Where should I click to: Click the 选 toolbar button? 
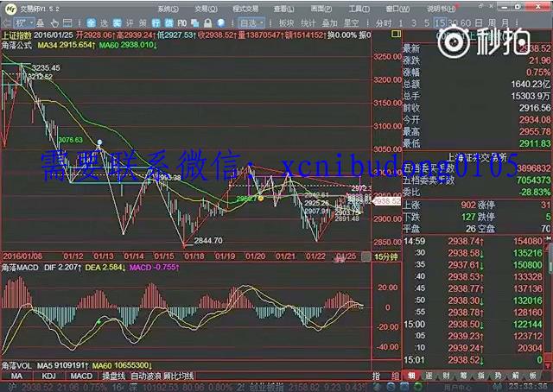coord(104,23)
